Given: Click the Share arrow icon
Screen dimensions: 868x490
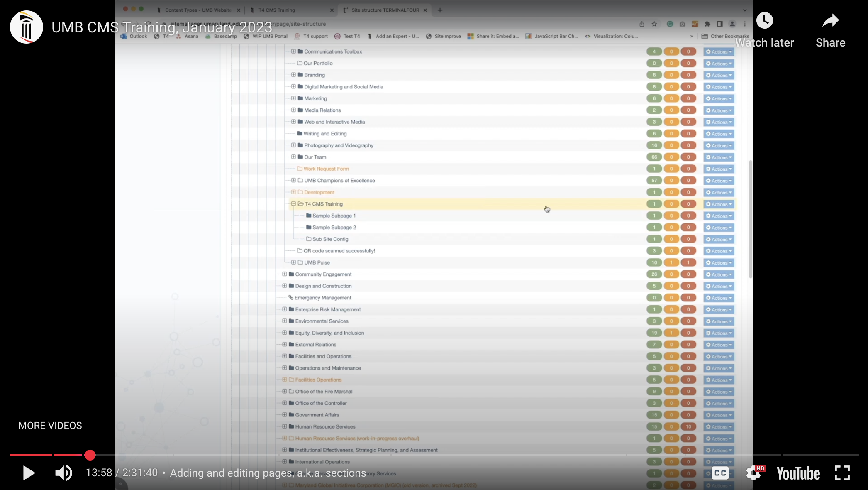Looking at the screenshot, I should pos(830,21).
